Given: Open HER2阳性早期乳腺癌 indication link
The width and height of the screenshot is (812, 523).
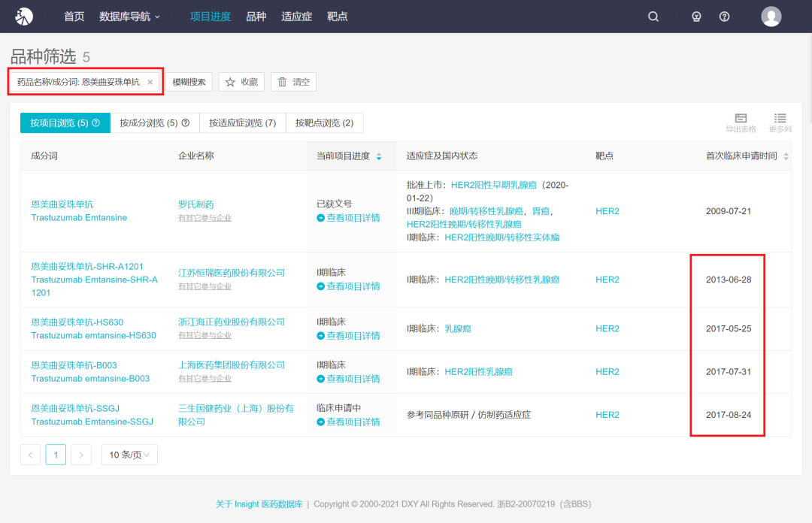Looking at the screenshot, I should [493, 186].
